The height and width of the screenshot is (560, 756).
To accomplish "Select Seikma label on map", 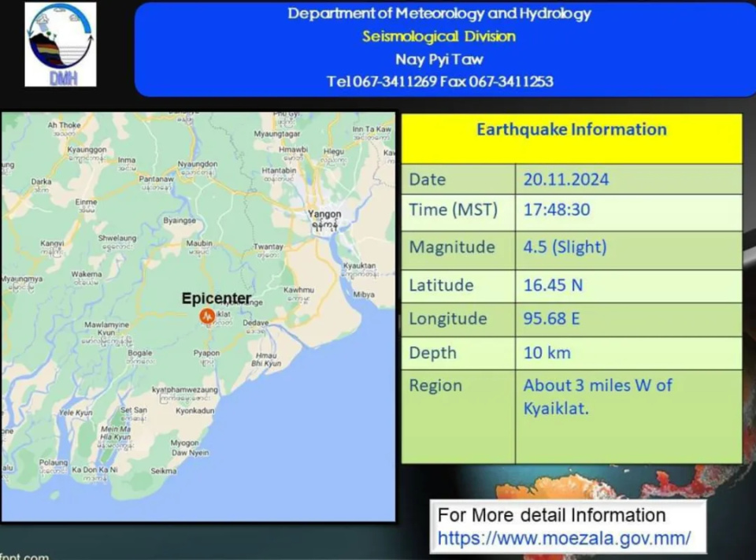I will click(164, 471).
